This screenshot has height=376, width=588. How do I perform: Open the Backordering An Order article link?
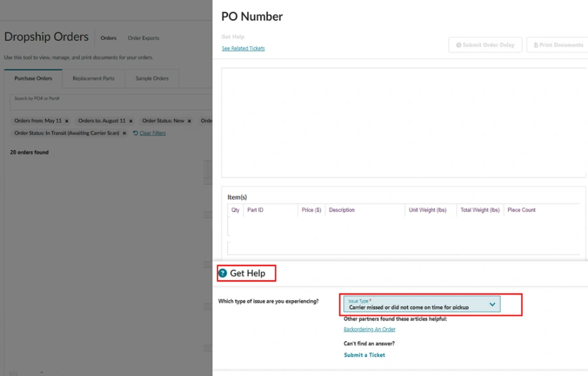click(x=369, y=329)
